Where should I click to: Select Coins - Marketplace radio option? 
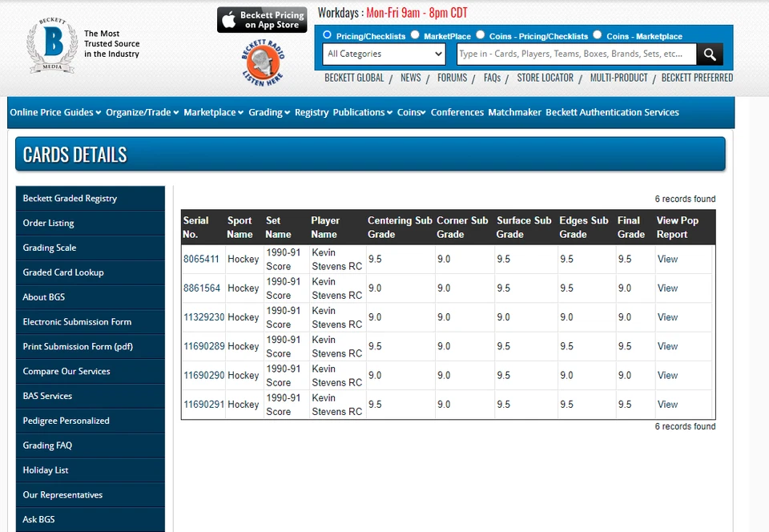(x=597, y=34)
